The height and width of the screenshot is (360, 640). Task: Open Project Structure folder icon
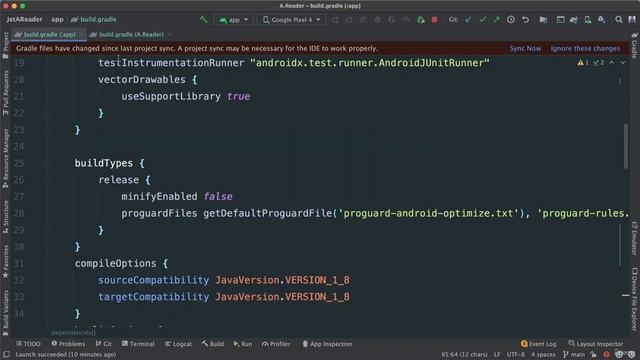point(543,20)
